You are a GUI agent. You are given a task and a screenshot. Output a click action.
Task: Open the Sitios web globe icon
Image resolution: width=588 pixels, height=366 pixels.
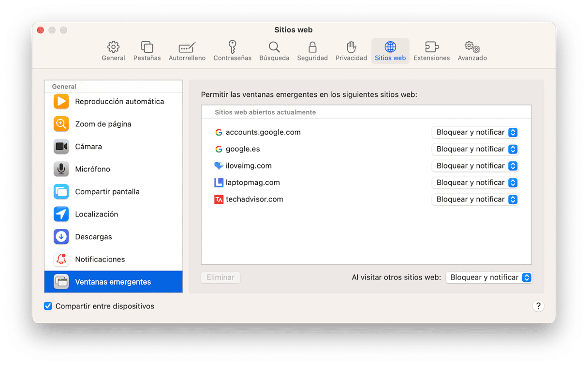390,47
